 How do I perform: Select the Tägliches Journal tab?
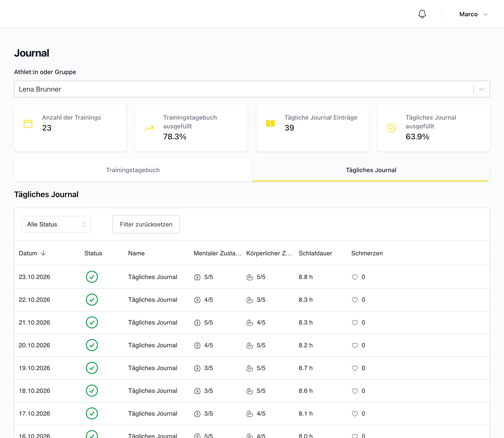click(371, 170)
